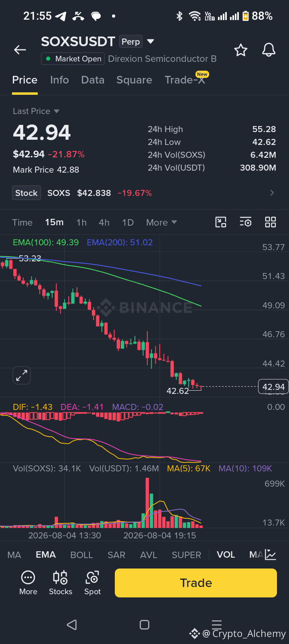Tap Android back navigation button

(72, 624)
